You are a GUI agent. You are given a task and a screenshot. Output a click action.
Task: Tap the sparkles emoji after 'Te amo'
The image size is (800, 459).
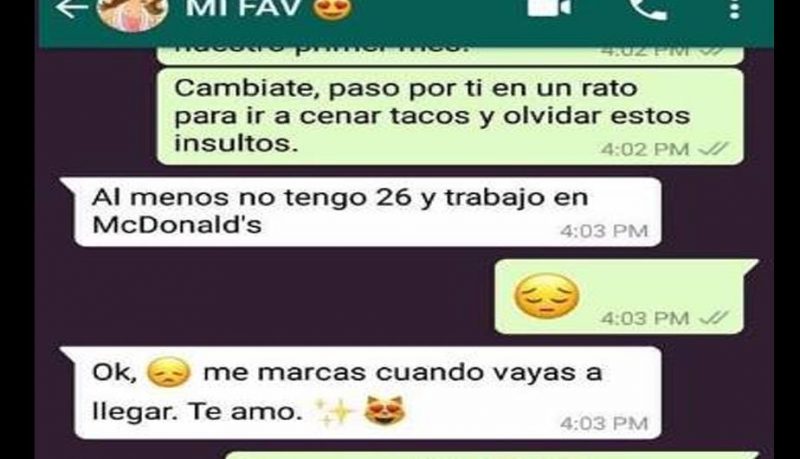(334, 412)
